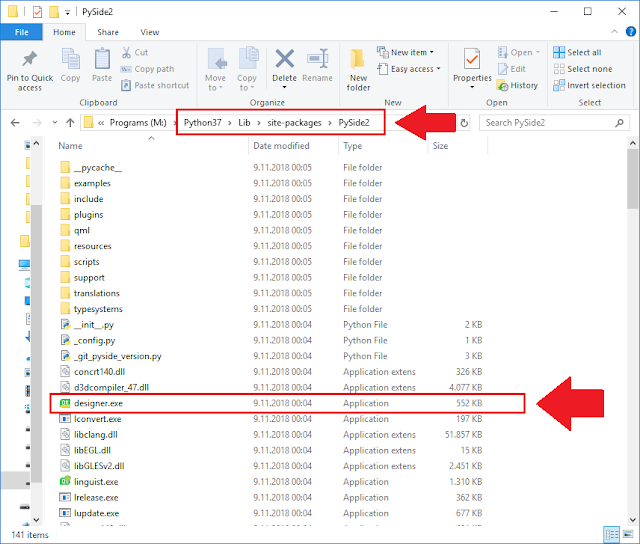Go back with the Back arrow
Viewport: 640px width, 544px height.
click(x=15, y=122)
